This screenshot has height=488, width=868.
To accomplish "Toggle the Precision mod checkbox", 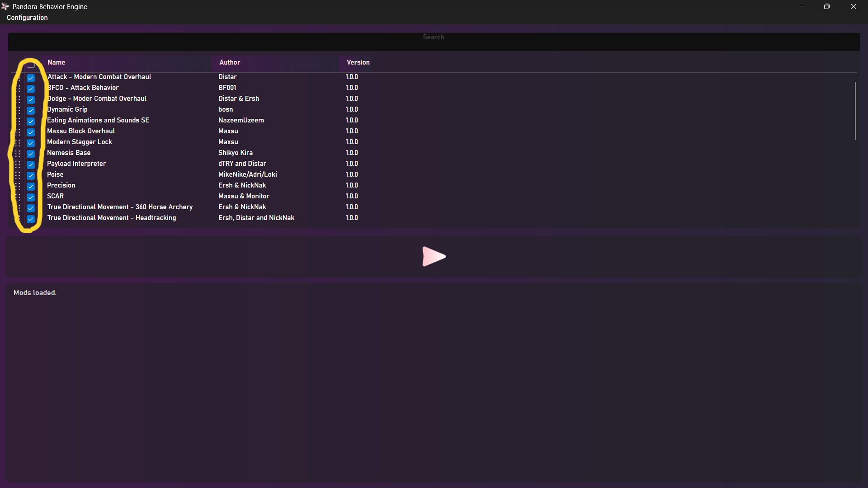I will click(31, 186).
